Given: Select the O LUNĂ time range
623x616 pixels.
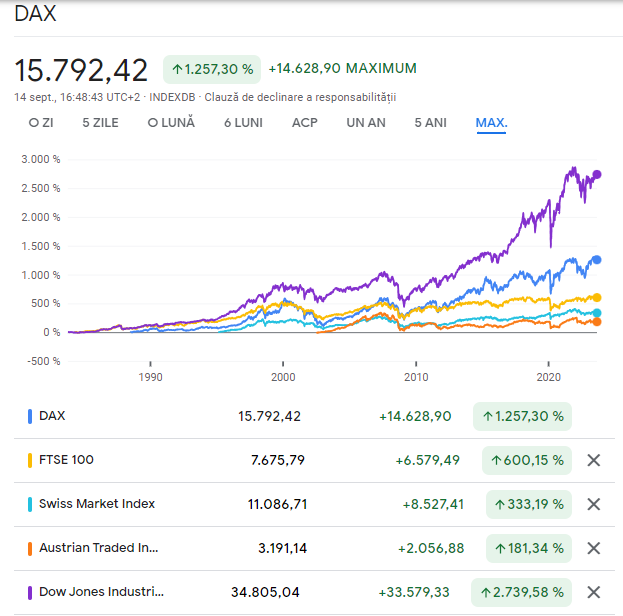Looking at the screenshot, I should click(x=171, y=122).
